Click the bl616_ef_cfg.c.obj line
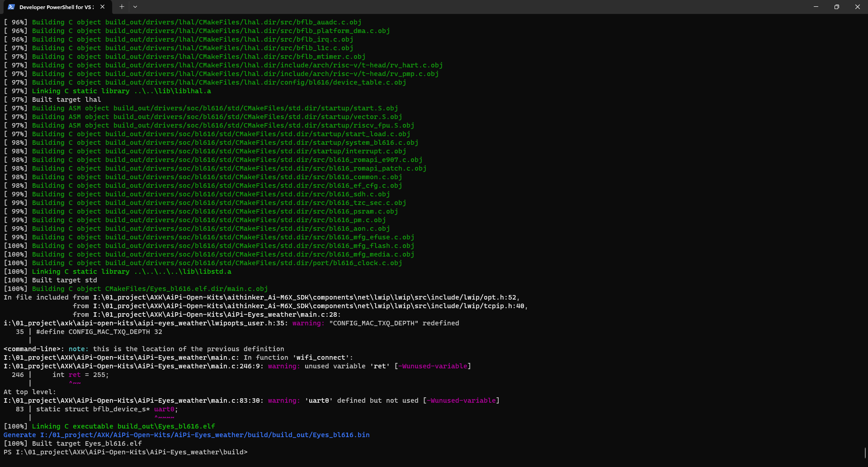The image size is (868, 467). click(203, 186)
